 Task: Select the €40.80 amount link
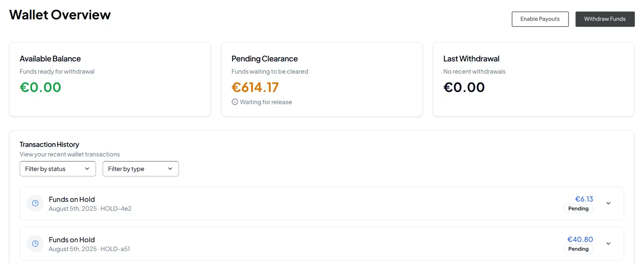click(x=580, y=239)
